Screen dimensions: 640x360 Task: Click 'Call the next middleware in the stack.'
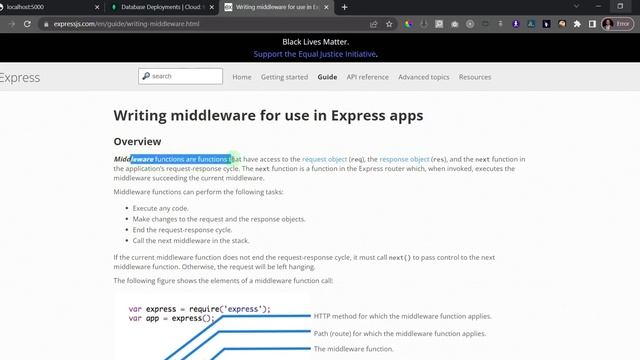click(191, 240)
